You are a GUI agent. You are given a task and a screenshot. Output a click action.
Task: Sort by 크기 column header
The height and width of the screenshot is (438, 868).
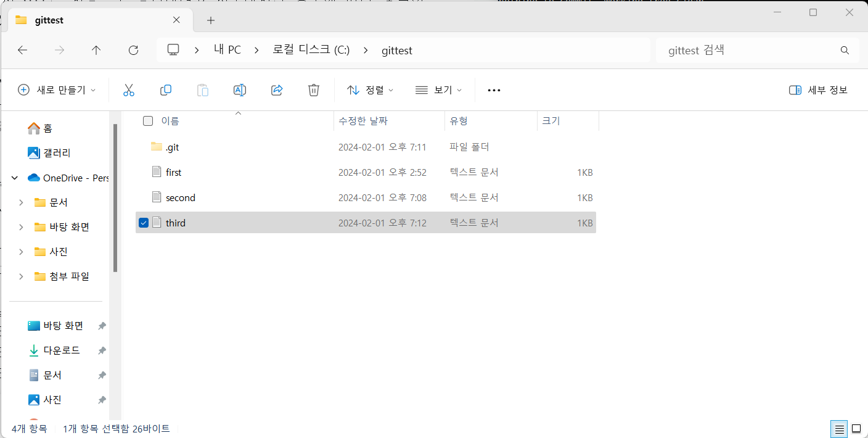pyautogui.click(x=551, y=121)
